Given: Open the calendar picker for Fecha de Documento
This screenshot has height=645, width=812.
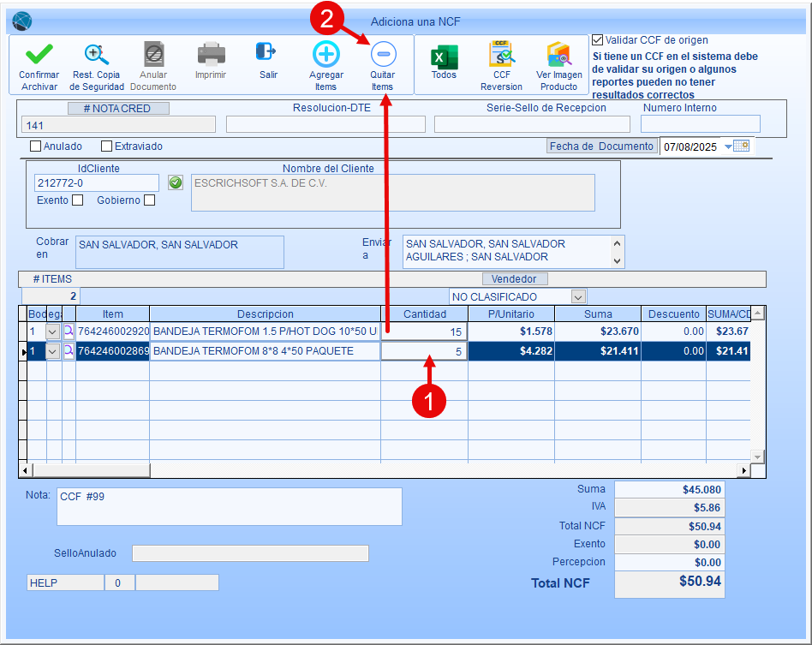Looking at the screenshot, I should (742, 146).
